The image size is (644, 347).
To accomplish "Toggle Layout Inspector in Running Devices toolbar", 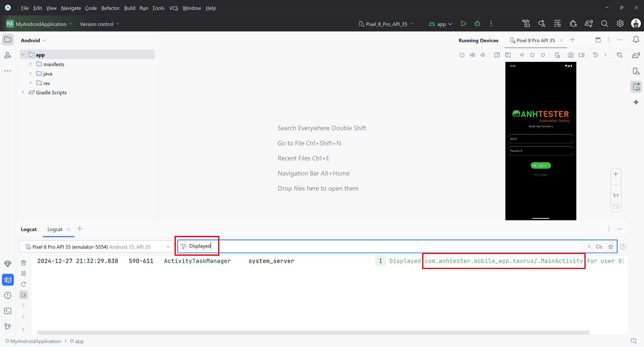I will pos(620,55).
